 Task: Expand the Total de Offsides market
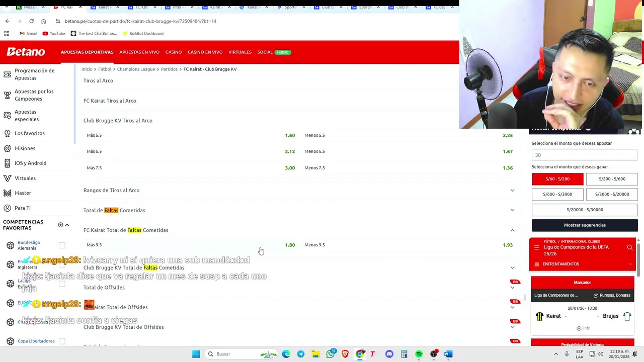(512, 288)
